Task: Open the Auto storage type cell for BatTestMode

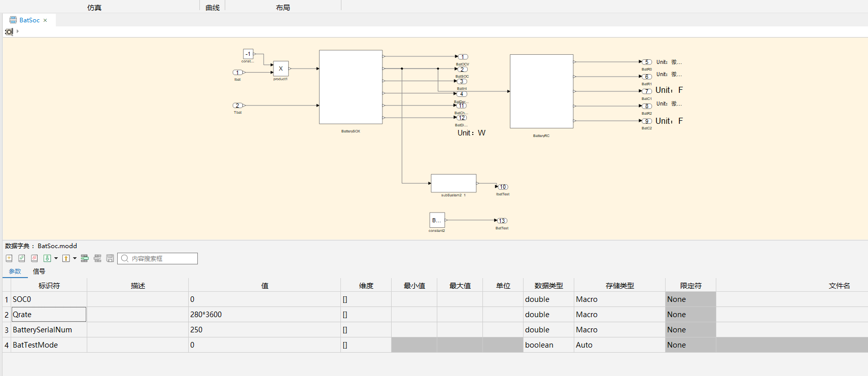Action: pyautogui.click(x=620, y=345)
